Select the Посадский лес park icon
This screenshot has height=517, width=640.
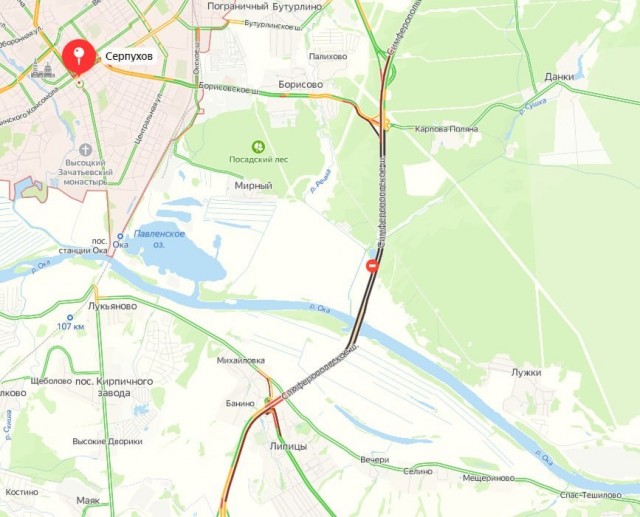[258, 147]
